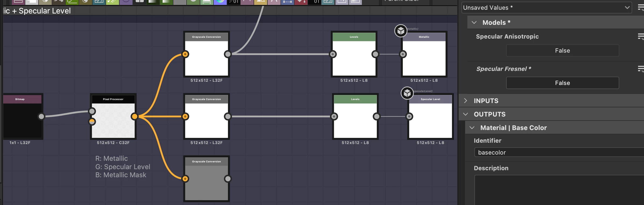Image resolution: width=644 pixels, height=205 pixels.
Task: Click the '512x512 - L8' label under Specular Level node
Action: [430, 143]
